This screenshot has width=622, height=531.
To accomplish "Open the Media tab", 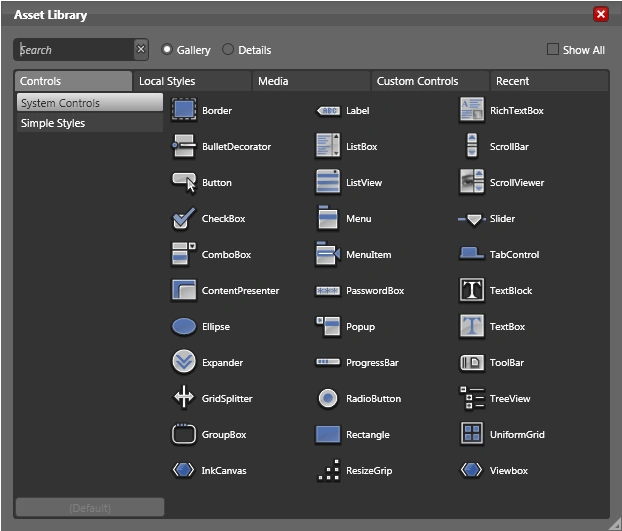I will (311, 81).
